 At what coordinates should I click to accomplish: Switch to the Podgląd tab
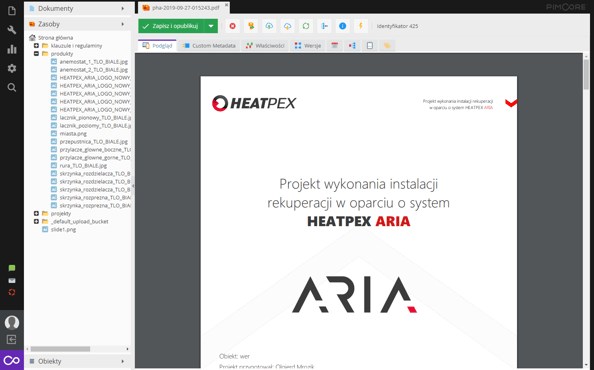point(157,45)
